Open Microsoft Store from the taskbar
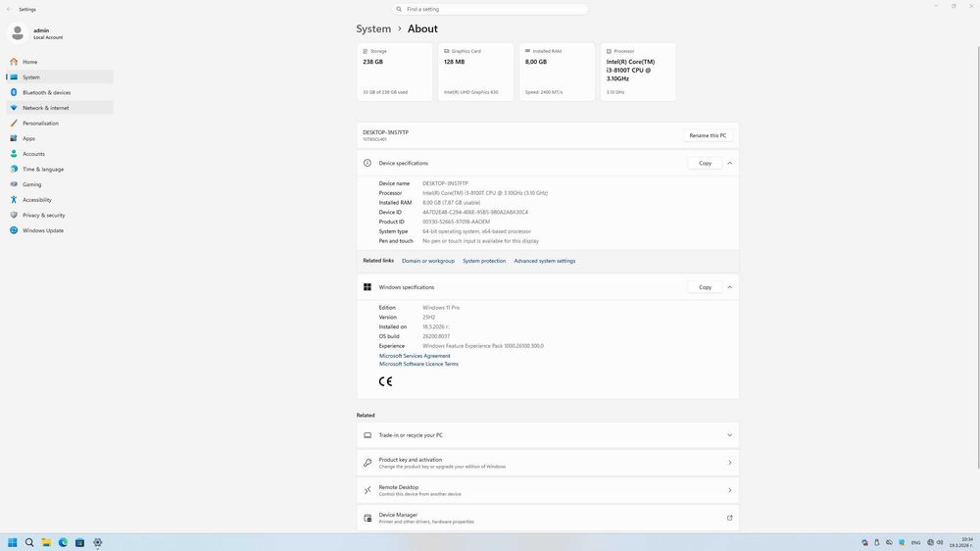Screen dimensions: 980x551 coord(79,542)
